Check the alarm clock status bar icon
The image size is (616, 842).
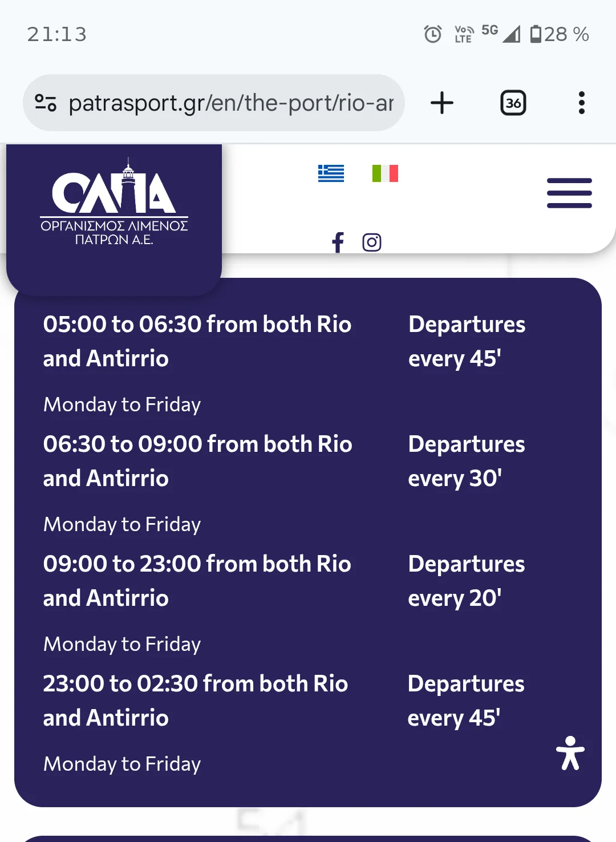point(433,34)
